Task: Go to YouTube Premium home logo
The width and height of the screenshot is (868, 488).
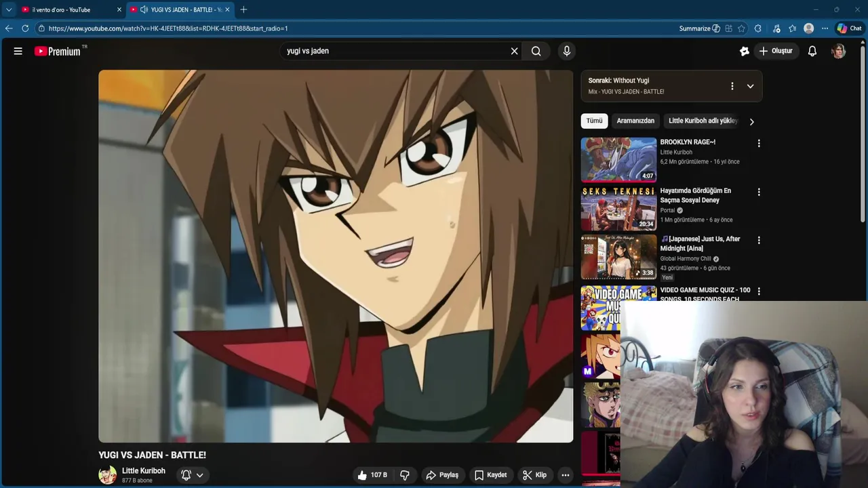Action: tap(58, 51)
